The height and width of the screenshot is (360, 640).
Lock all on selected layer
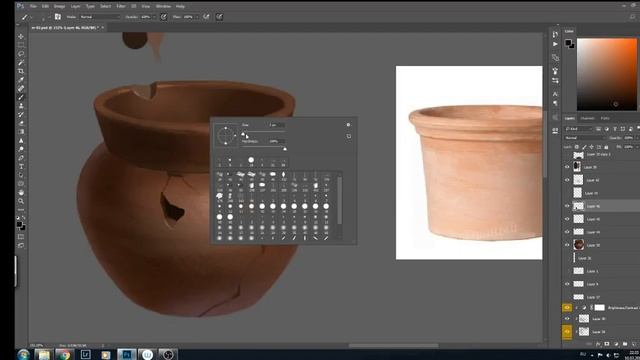606,147
